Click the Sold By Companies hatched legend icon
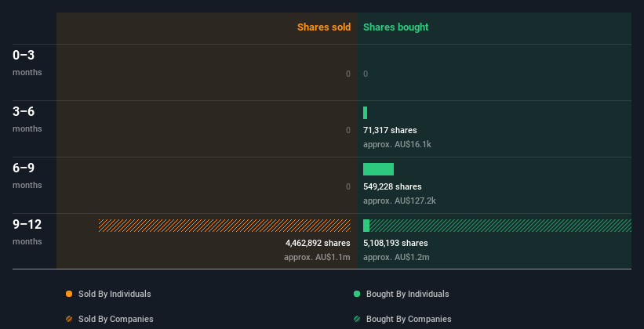 click(69, 319)
